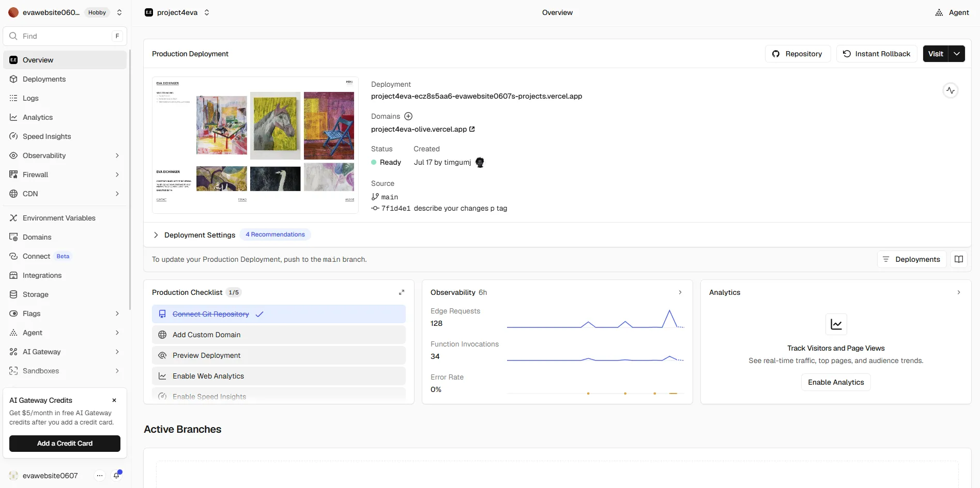
Task: Click the Storage database icon
Action: [x=13, y=294]
